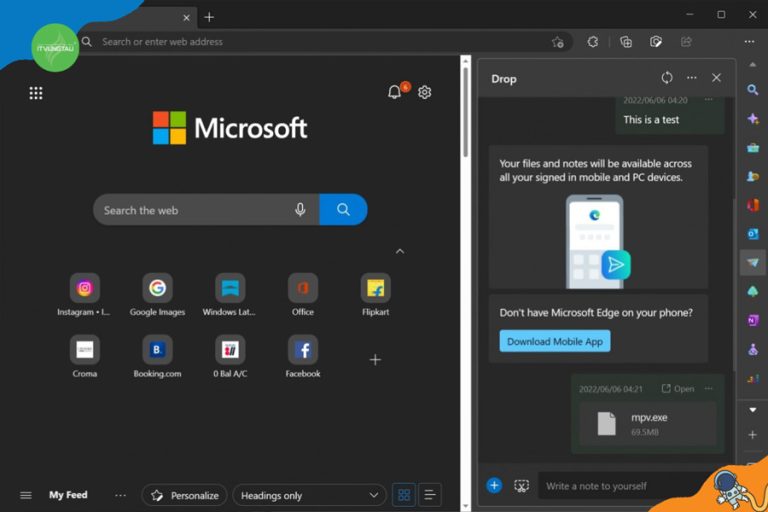Click the Share icon in the toolbar

click(686, 42)
